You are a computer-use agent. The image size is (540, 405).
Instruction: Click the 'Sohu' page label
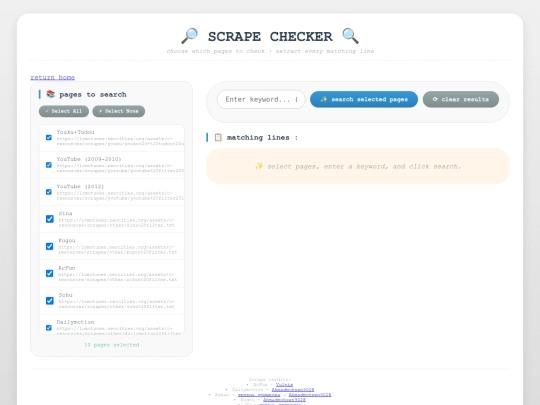pyautogui.click(x=65, y=295)
